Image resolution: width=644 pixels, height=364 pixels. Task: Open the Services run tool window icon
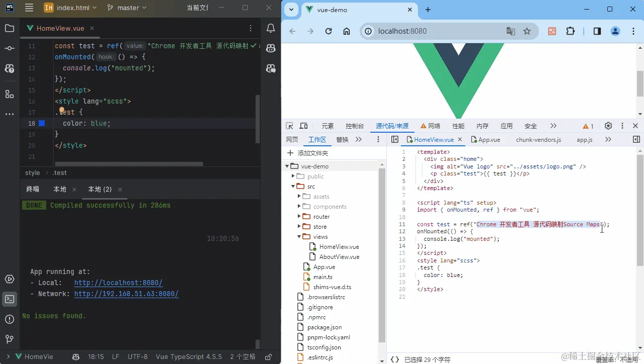[9, 279]
